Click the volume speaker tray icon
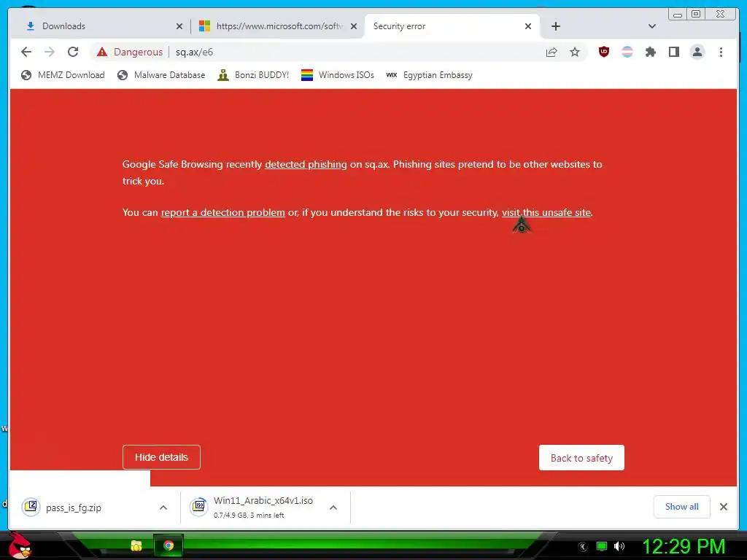 [x=619, y=546]
